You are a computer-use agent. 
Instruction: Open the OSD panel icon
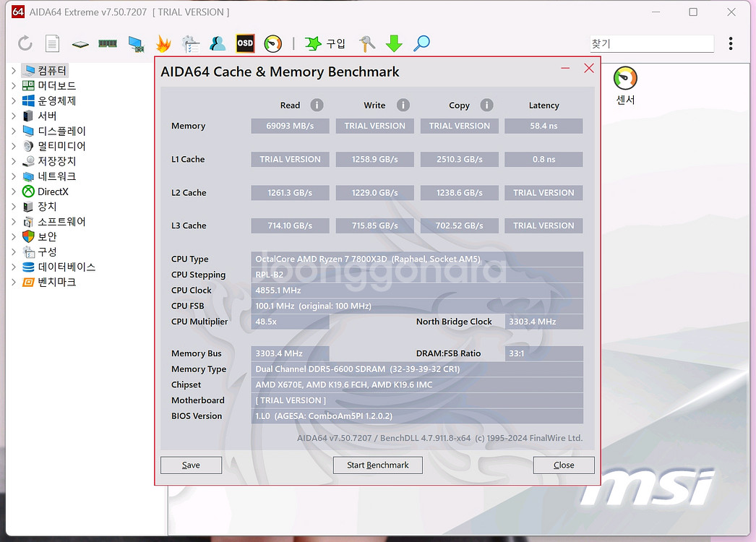click(245, 43)
